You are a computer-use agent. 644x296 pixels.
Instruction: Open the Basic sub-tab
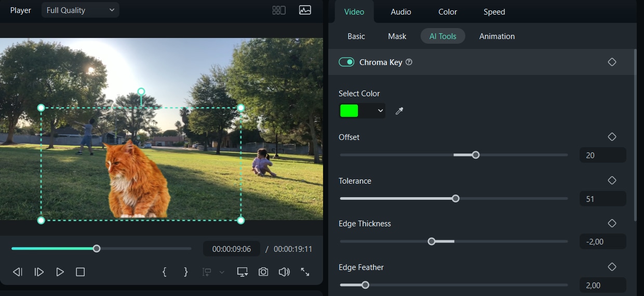tap(356, 36)
